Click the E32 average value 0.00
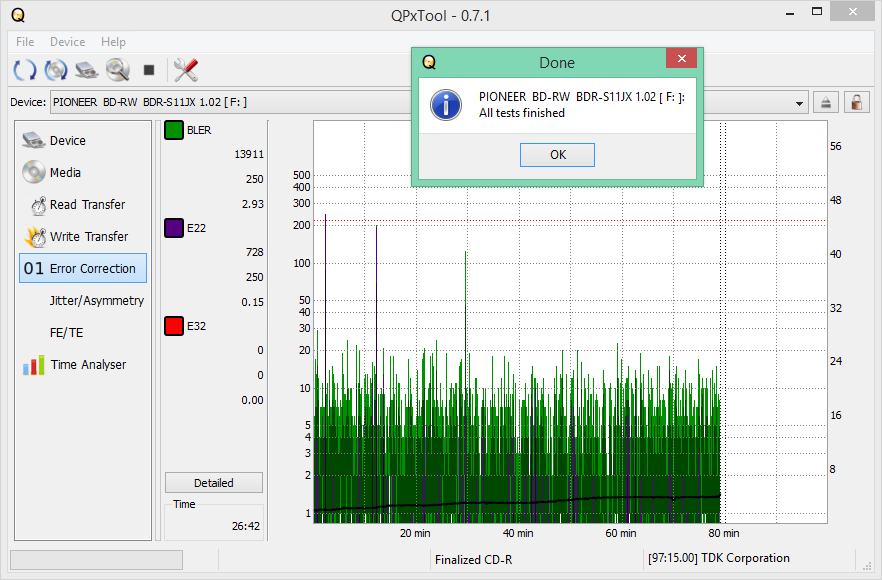 click(253, 400)
